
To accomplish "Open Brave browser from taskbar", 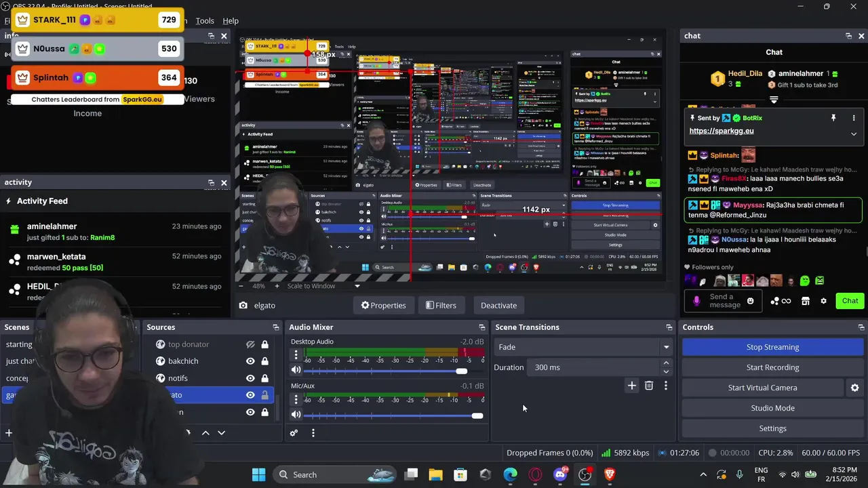I will point(610,474).
